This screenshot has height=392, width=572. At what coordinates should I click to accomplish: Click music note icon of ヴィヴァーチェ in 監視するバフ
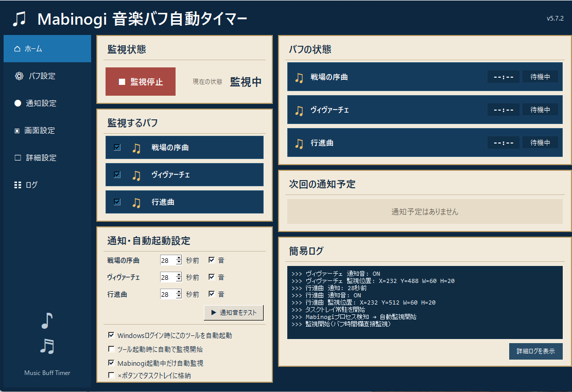click(136, 175)
